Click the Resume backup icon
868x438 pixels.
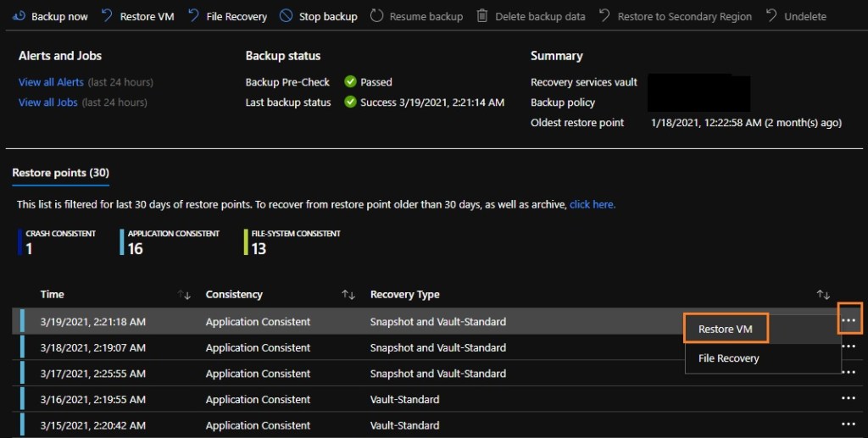click(376, 15)
